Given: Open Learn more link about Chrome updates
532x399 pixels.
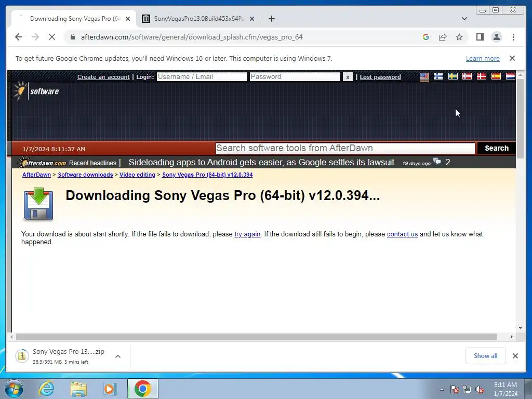Looking at the screenshot, I should tap(483, 58).
